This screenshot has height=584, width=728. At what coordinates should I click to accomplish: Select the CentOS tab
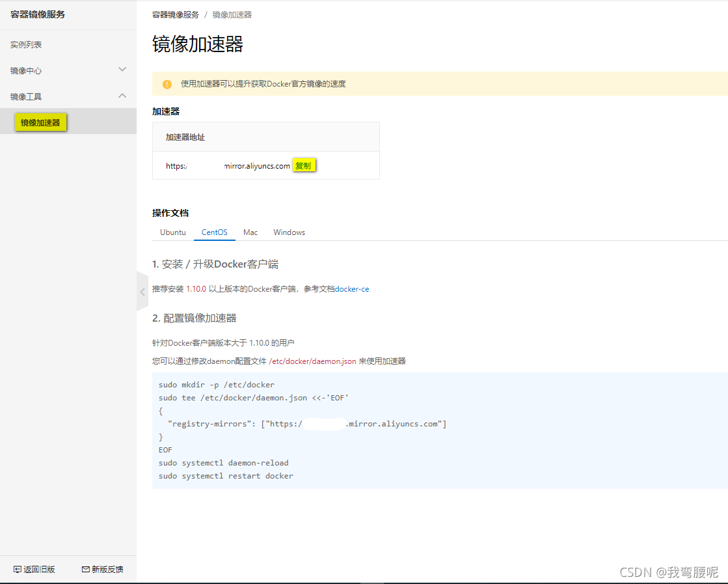point(214,232)
